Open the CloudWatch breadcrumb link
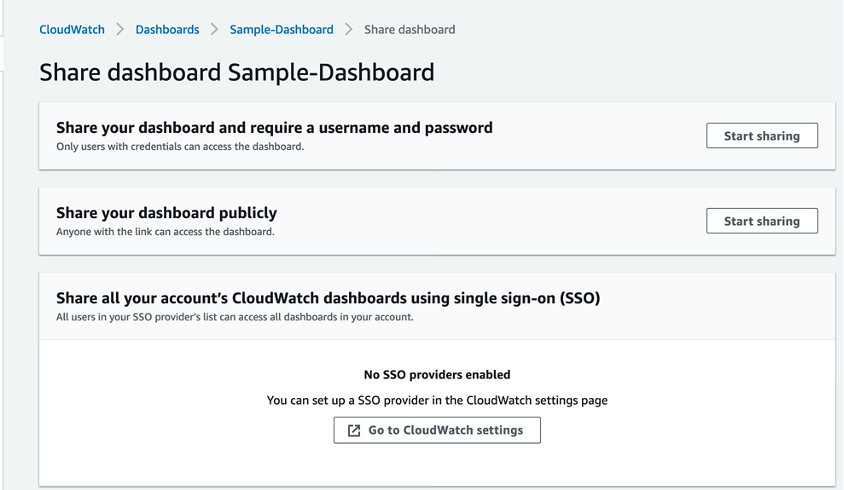Viewport: 844px width, 490px height. (72, 30)
